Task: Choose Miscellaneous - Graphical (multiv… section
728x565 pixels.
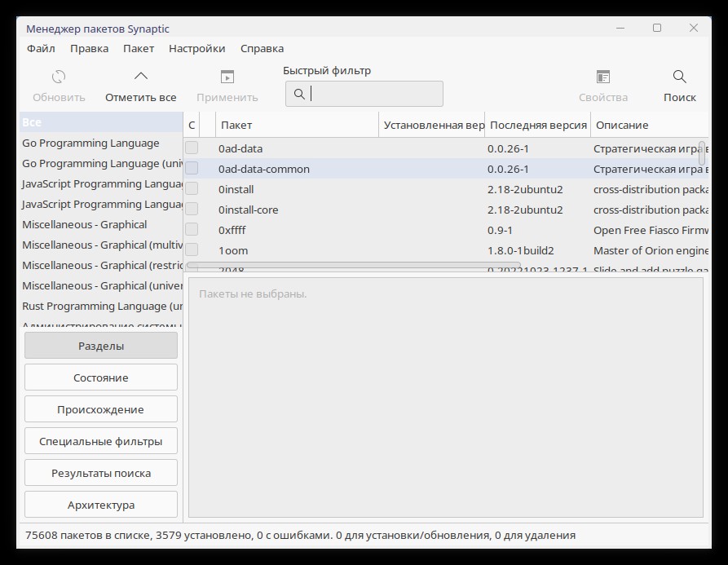Action: [101, 245]
